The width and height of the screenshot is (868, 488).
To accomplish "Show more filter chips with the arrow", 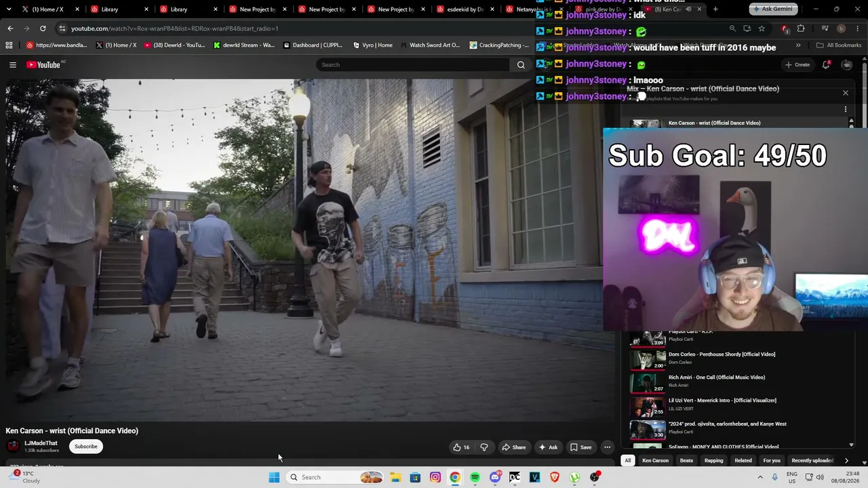I will 846,461.
